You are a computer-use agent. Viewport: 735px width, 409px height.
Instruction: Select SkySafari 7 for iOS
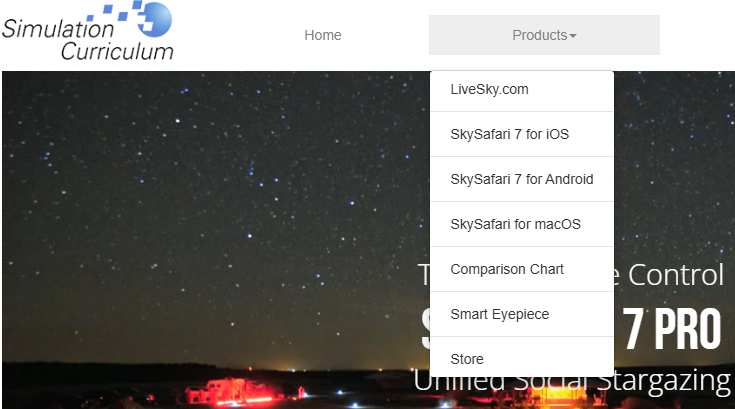[x=522, y=134]
